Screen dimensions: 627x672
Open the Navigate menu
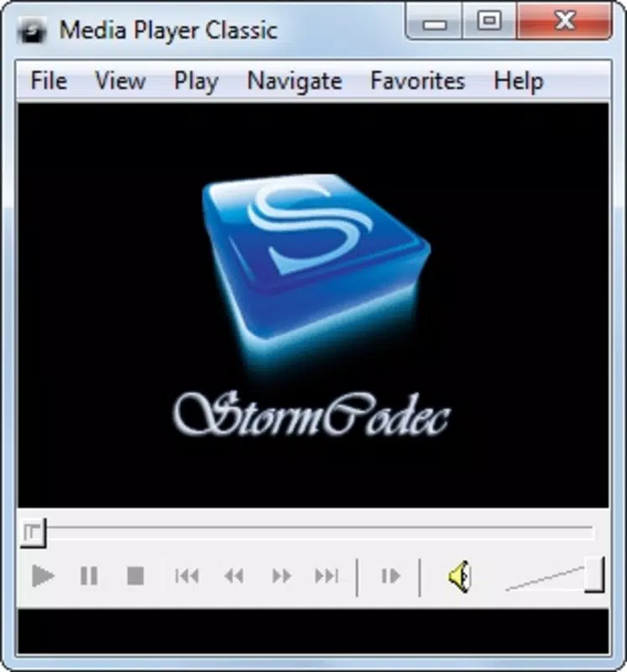(295, 81)
